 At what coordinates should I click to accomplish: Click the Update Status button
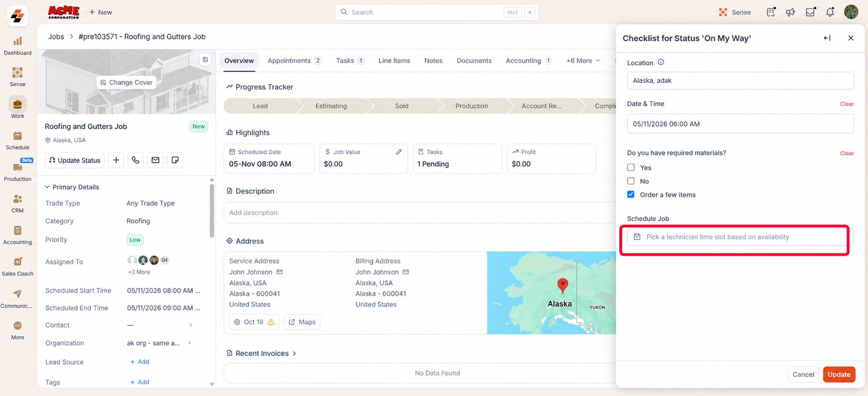[x=75, y=160]
